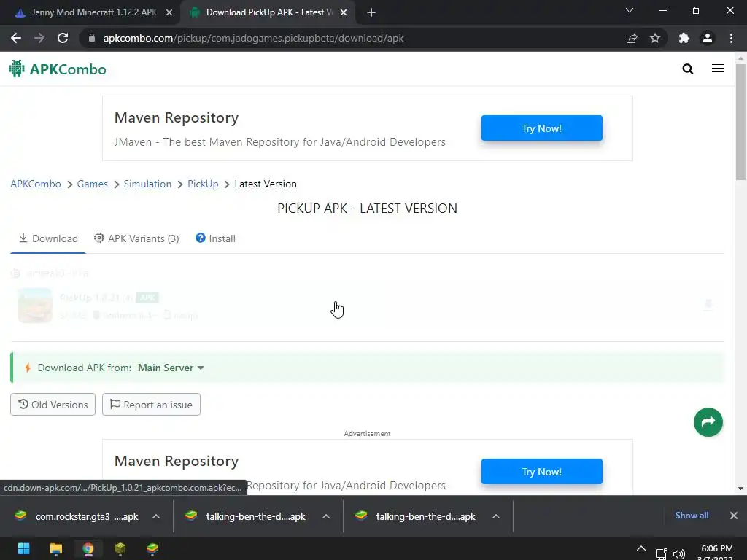
Task: Select the Download tab
Action: 48,238
